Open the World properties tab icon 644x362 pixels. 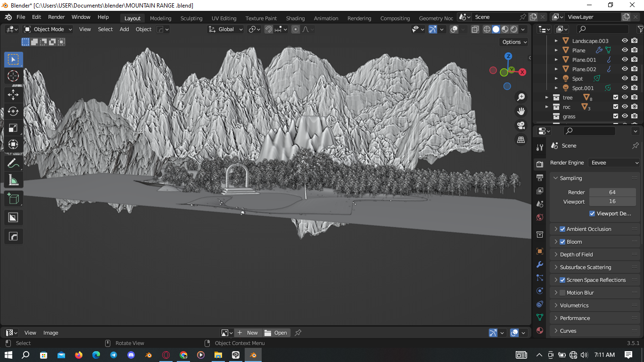[x=540, y=217]
